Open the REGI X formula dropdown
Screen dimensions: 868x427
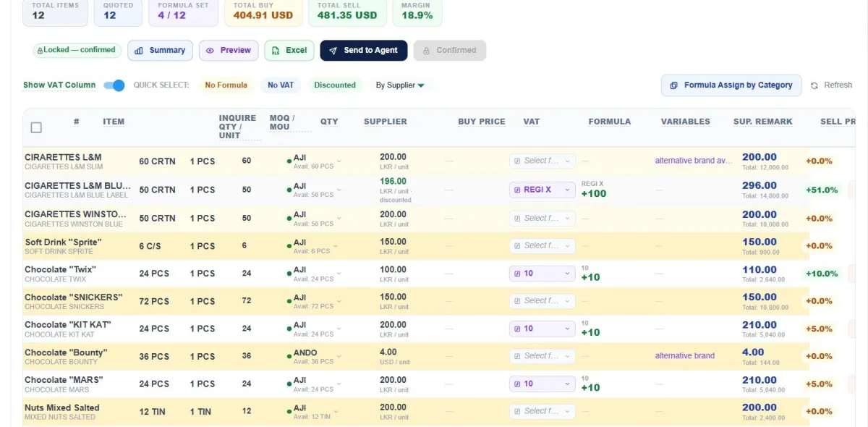(x=542, y=190)
